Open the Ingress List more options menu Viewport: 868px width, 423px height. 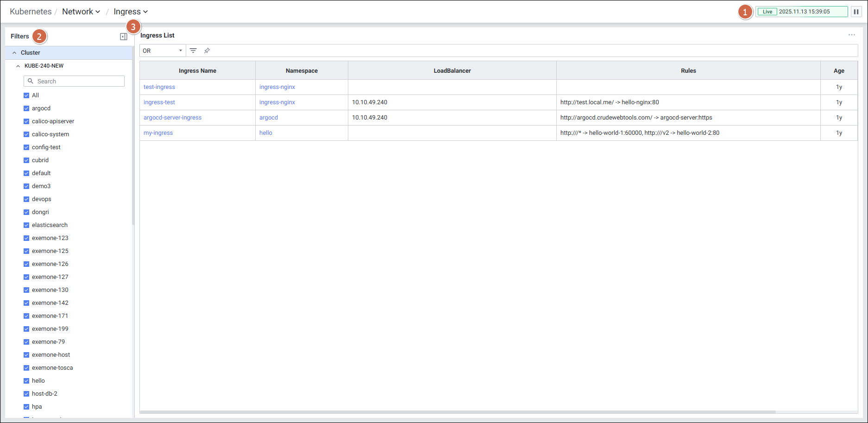(x=851, y=35)
